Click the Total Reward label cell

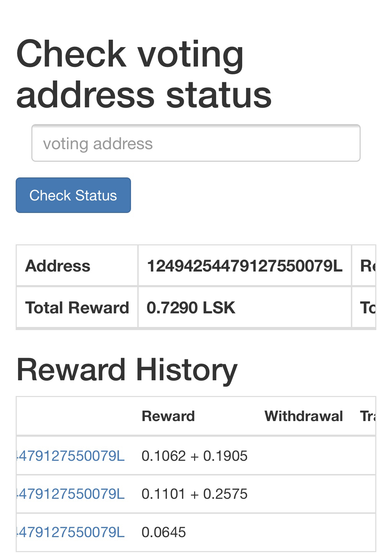pos(77,308)
